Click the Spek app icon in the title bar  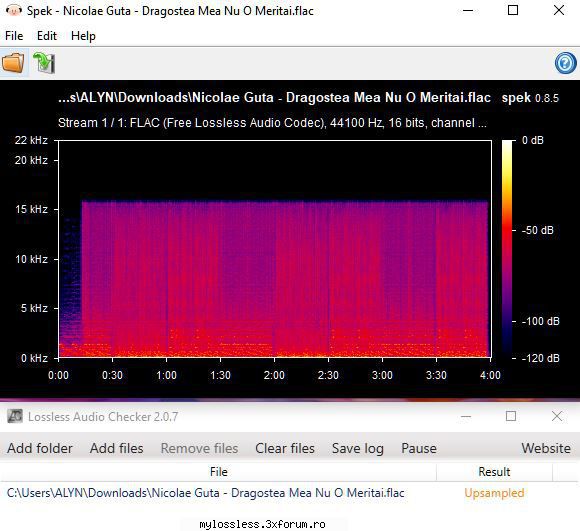click(x=14, y=10)
